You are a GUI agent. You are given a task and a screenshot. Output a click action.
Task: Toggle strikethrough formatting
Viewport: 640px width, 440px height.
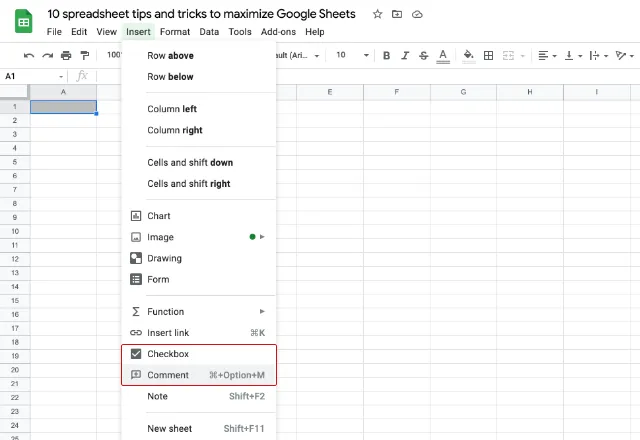click(x=424, y=56)
